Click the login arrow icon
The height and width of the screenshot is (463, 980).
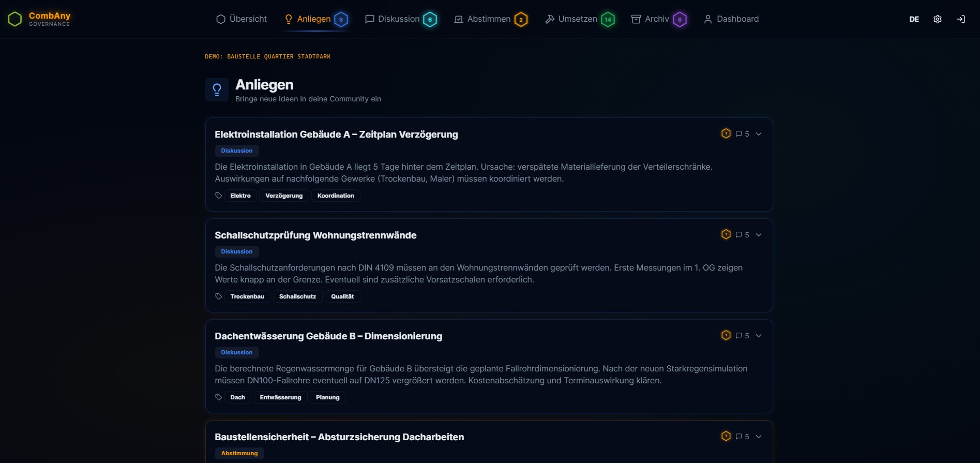[961, 19]
